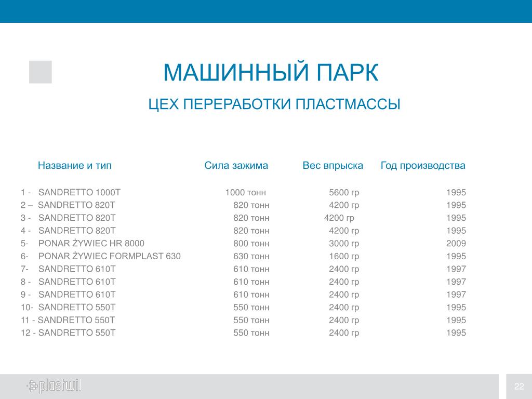
Task: Select row 2 – SANDRETTO 820T
Action: pos(243,205)
